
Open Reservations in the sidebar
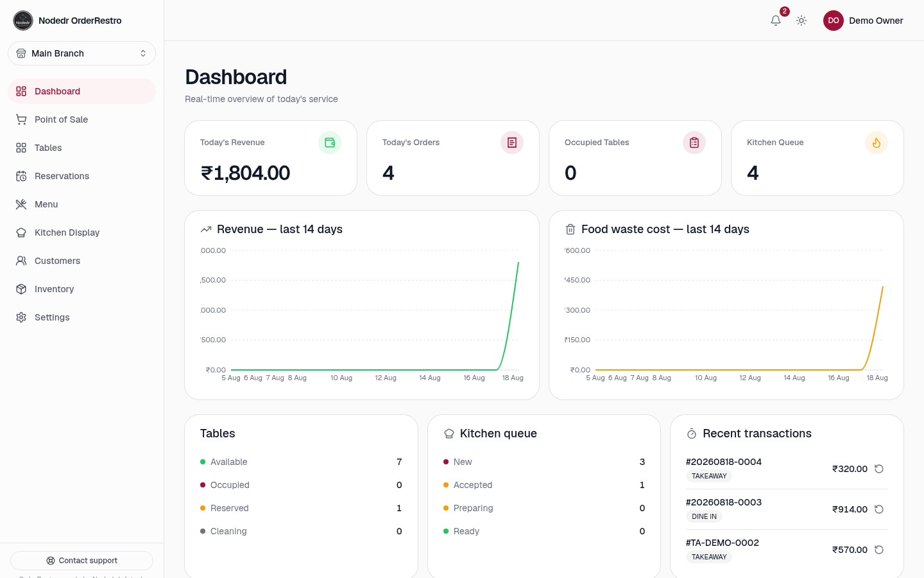(81, 176)
